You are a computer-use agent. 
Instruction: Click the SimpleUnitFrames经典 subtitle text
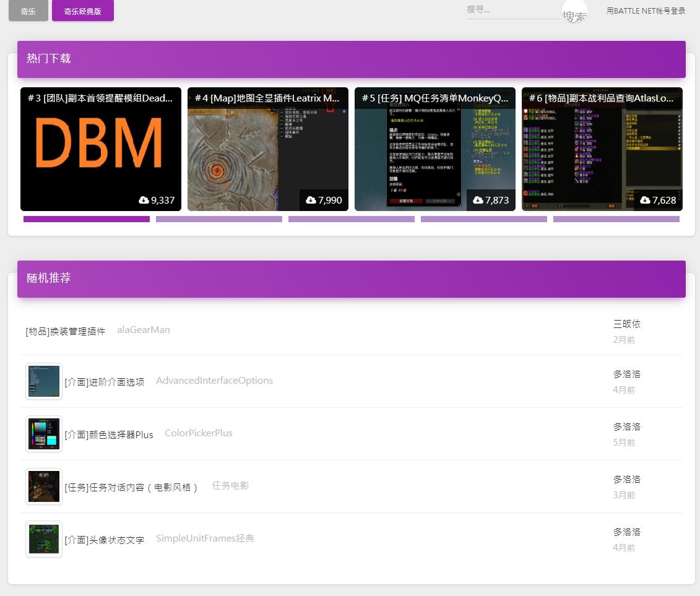click(x=205, y=538)
